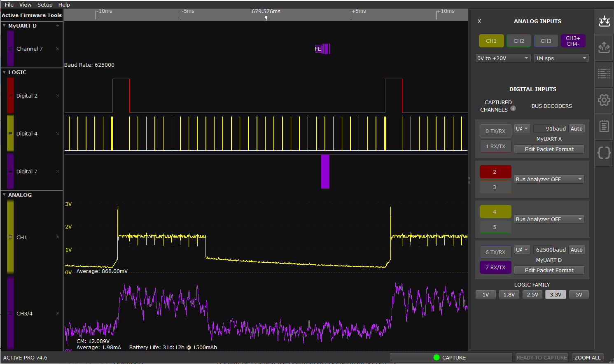Open the gear settings sidebar icon
The width and height of the screenshot is (614, 364).
(604, 100)
